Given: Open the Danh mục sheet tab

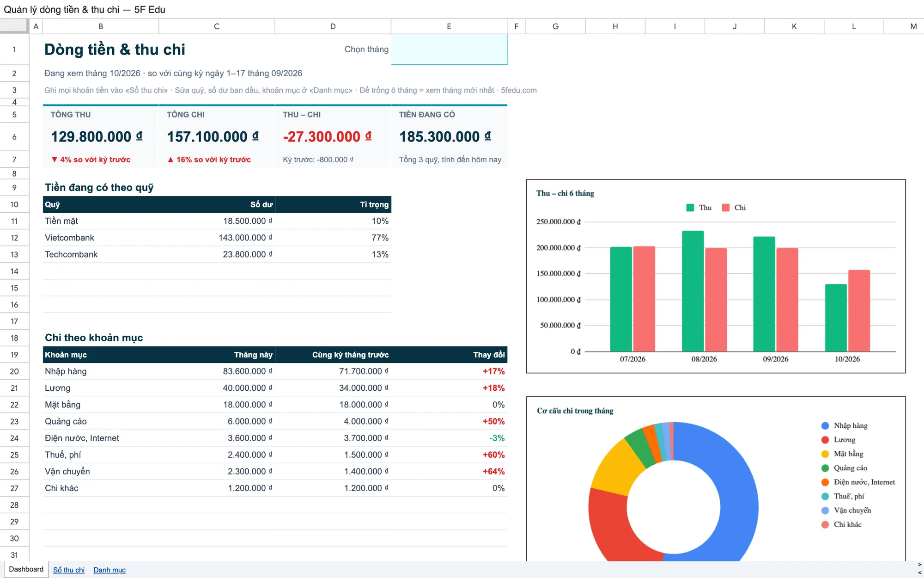Looking at the screenshot, I should click(109, 570).
